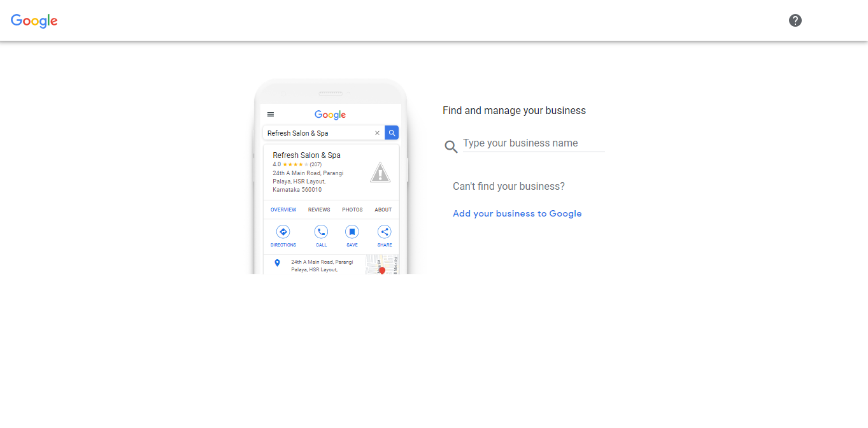Click the 'Refresh Salon & Spa' card title
This screenshot has height=428, width=868.
pos(307,155)
